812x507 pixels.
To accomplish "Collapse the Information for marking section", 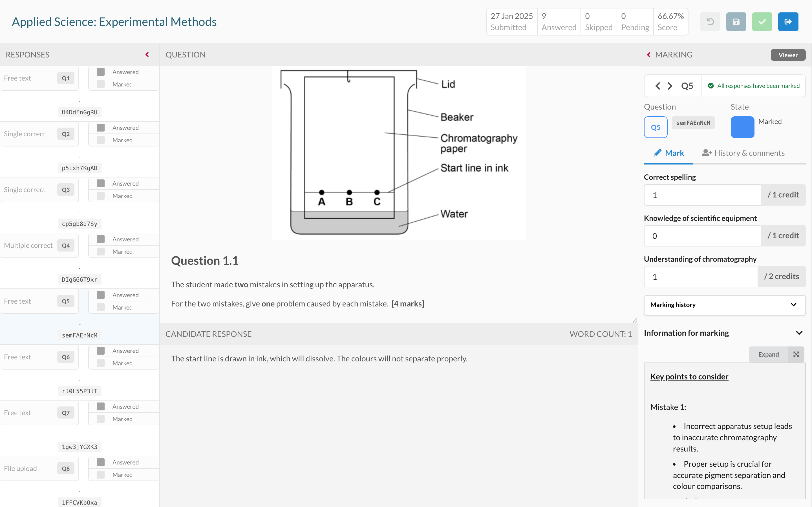I will (799, 333).
